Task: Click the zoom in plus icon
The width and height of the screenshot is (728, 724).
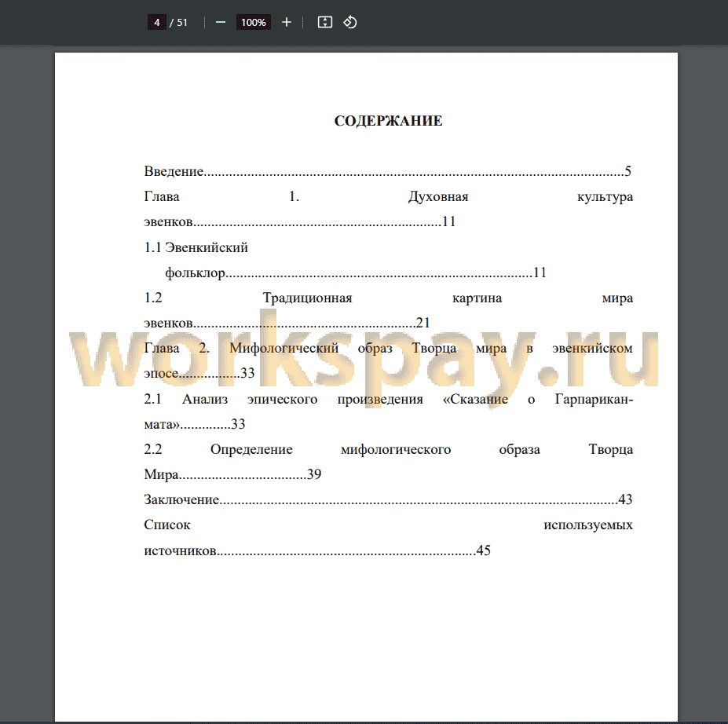Action: (287, 22)
